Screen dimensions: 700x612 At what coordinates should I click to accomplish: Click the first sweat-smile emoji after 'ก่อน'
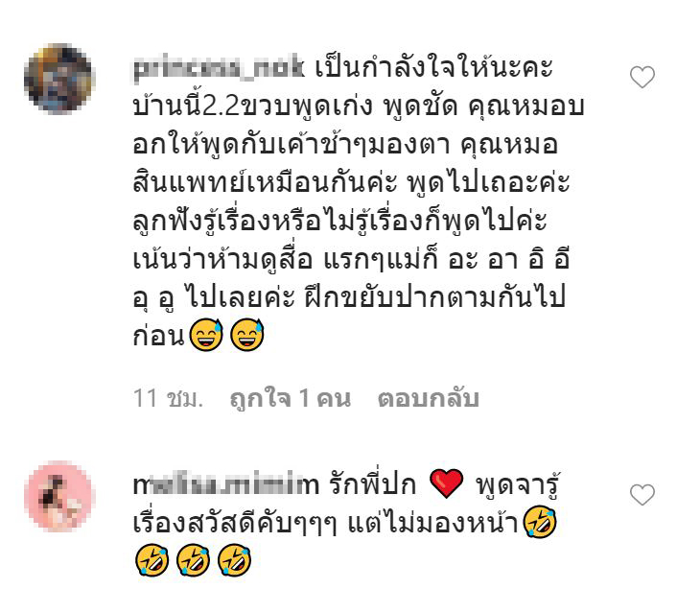pyautogui.click(x=206, y=334)
